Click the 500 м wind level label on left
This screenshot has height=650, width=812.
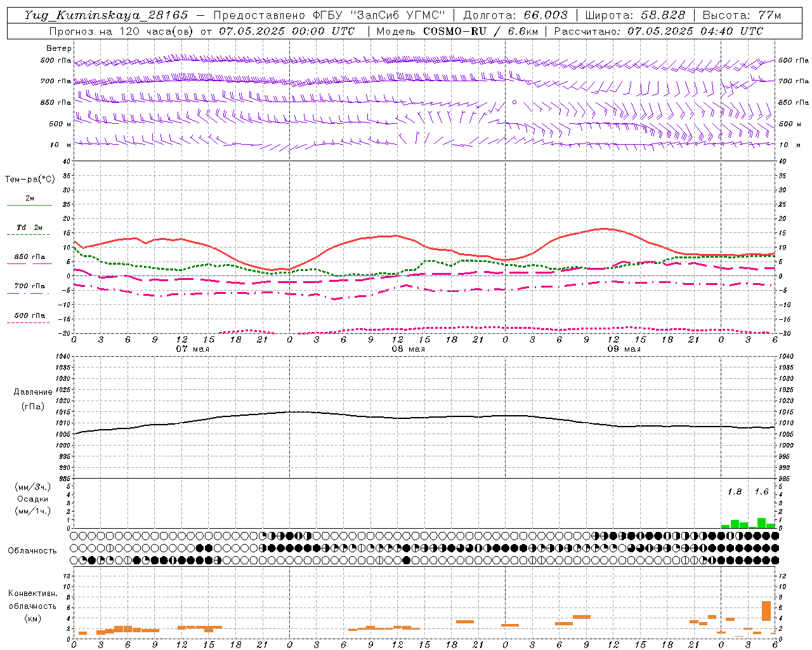[x=60, y=124]
